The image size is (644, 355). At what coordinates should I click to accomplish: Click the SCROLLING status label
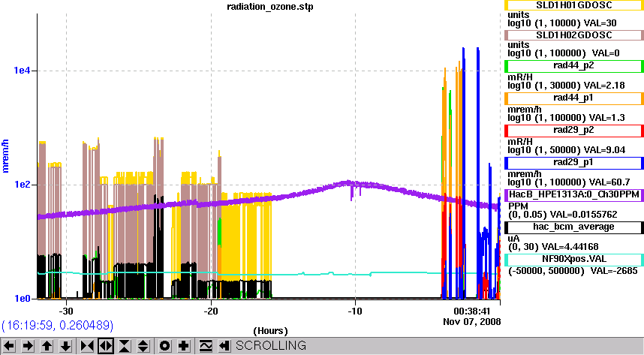271,345
